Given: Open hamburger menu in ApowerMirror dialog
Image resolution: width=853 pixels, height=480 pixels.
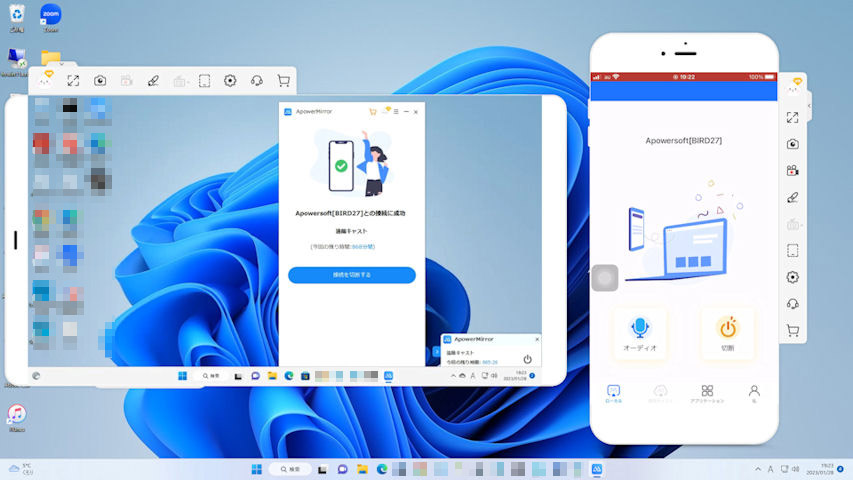Looking at the screenshot, I should 396,112.
